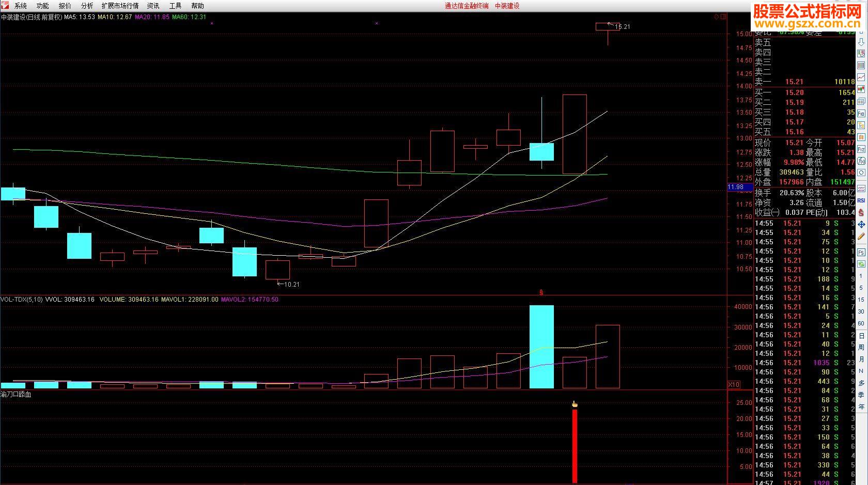Image resolution: width=868 pixels, height=485 pixels.
Task: Switch to 60-minute period
Action: point(861,323)
